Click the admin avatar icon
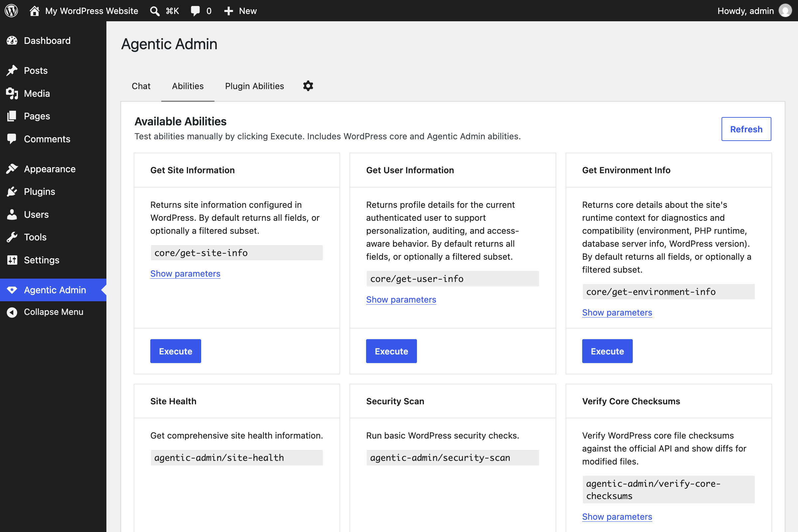 (x=785, y=11)
